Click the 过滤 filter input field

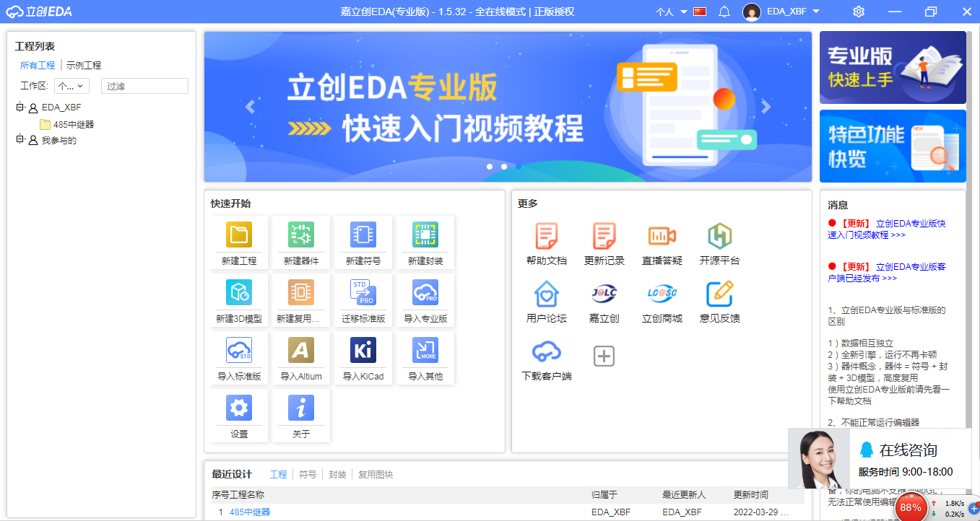point(144,86)
